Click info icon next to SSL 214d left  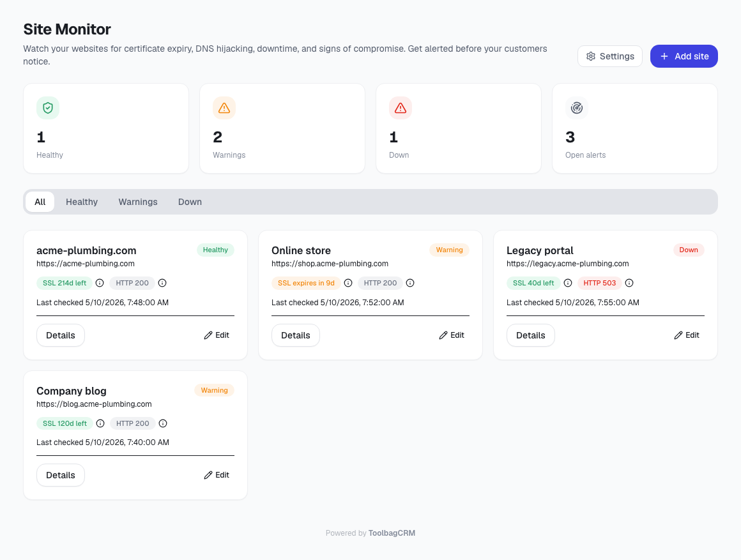point(100,283)
